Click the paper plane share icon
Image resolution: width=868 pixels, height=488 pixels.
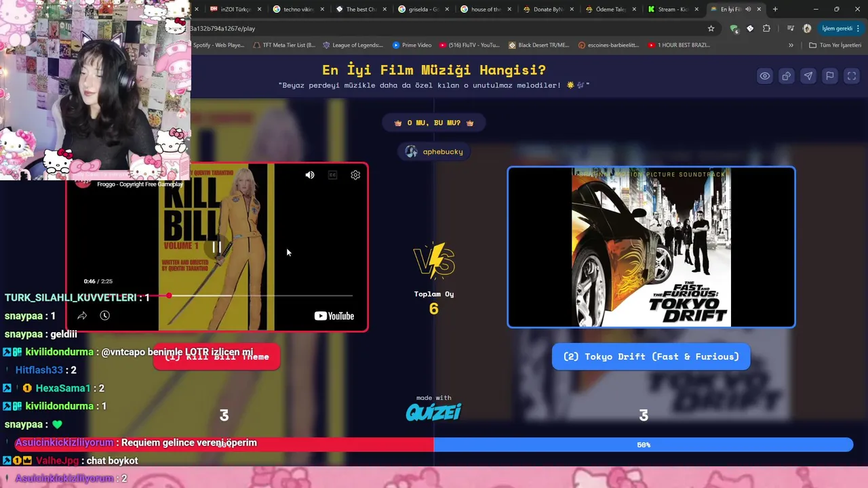(808, 76)
